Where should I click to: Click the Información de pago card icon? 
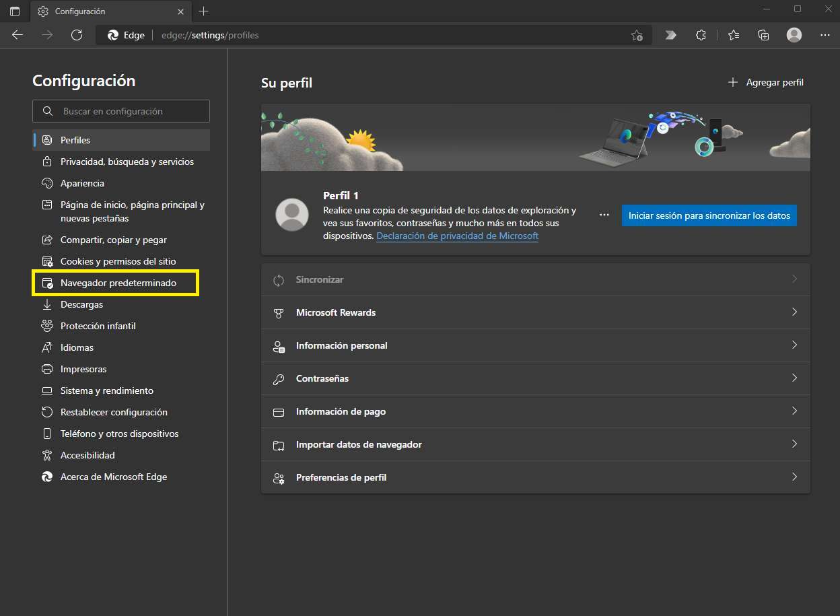pyautogui.click(x=279, y=412)
